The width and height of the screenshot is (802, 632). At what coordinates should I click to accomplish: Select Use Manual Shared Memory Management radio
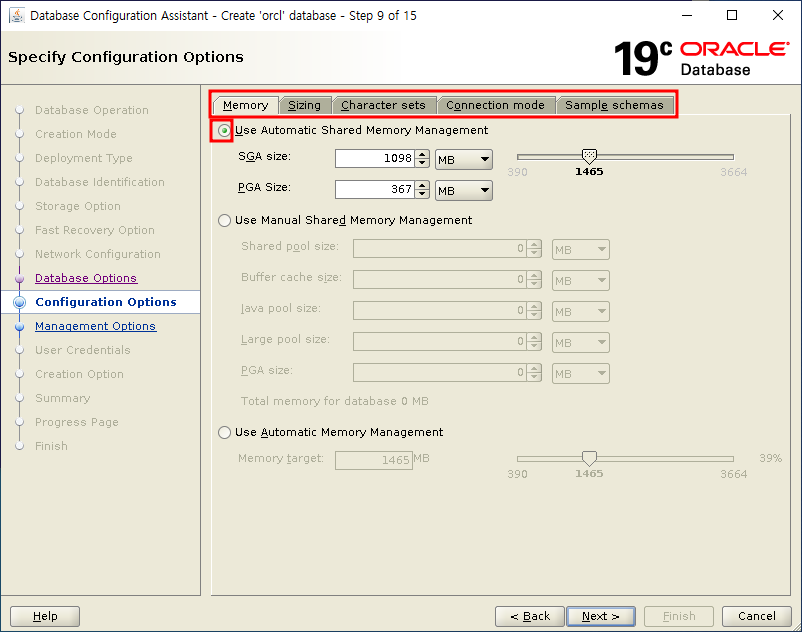pos(224,220)
